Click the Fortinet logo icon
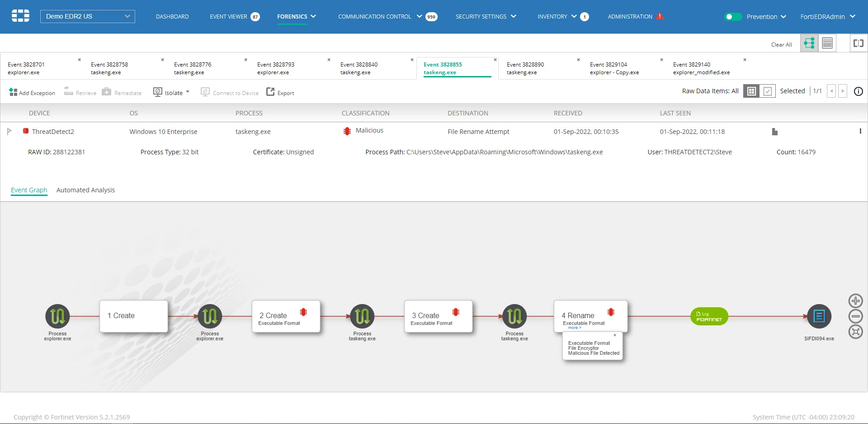 tap(20, 16)
